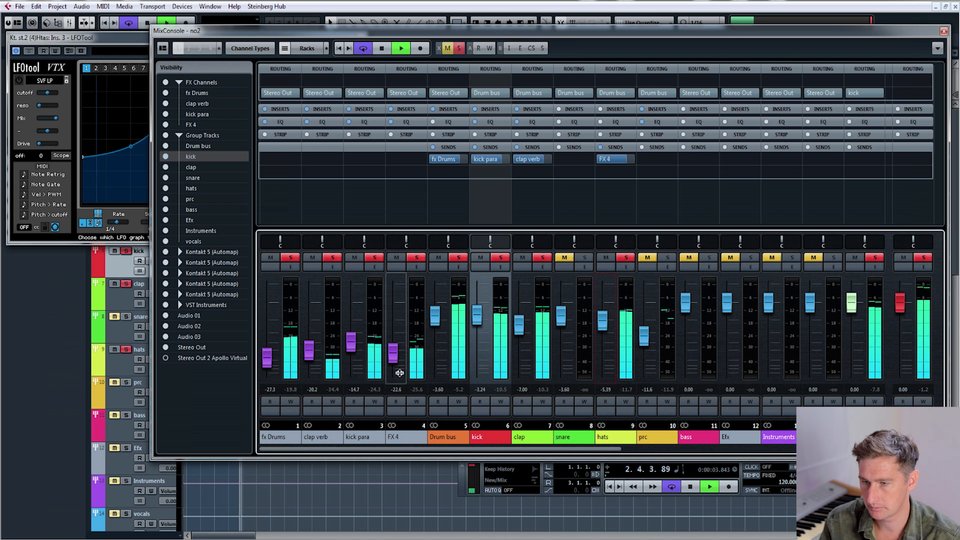Screen dimensions: 960x540
Task: Click the link icon on Drum bus channel
Action: tap(434, 426)
